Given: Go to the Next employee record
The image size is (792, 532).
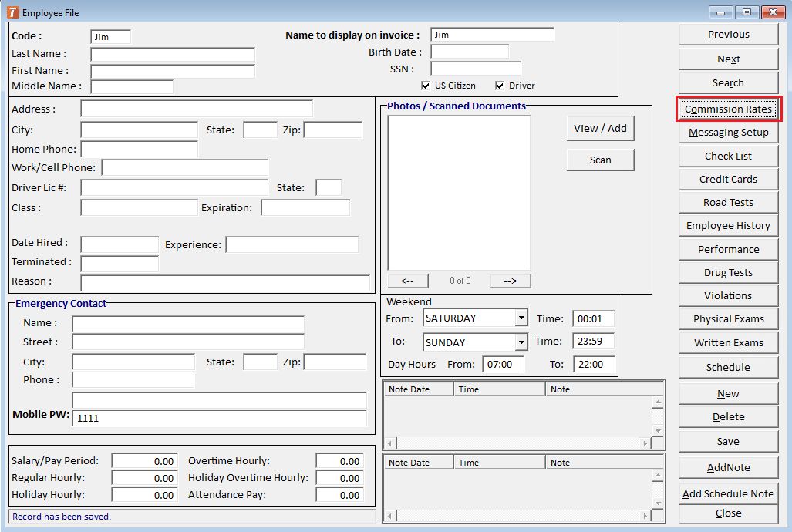Looking at the screenshot, I should point(728,59).
